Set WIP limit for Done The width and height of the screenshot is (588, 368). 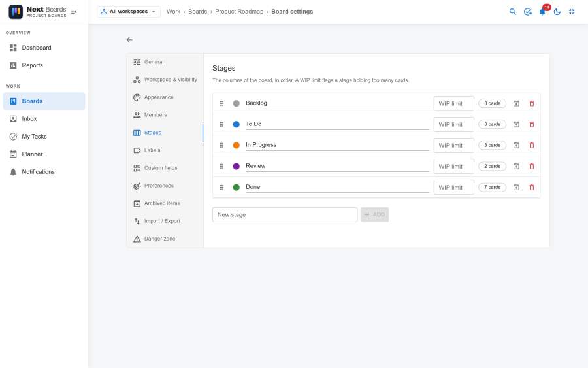pyautogui.click(x=454, y=188)
